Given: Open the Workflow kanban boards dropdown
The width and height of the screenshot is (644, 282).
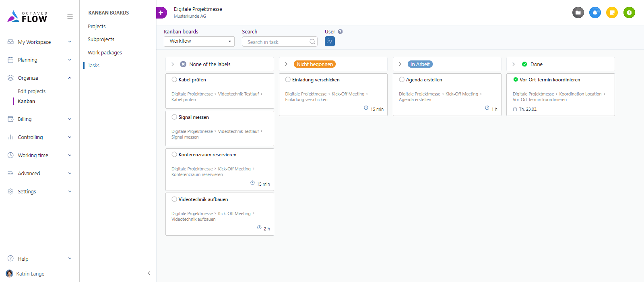Looking at the screenshot, I should [199, 41].
